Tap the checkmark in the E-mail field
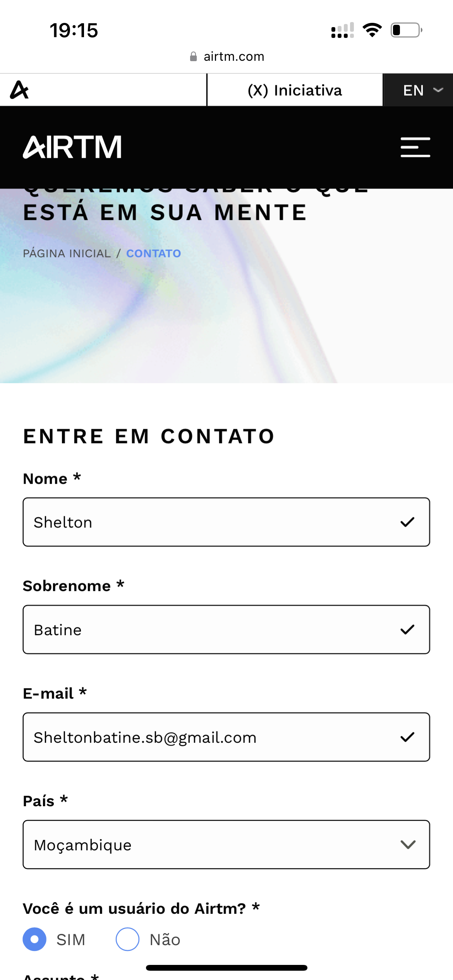 pos(407,737)
